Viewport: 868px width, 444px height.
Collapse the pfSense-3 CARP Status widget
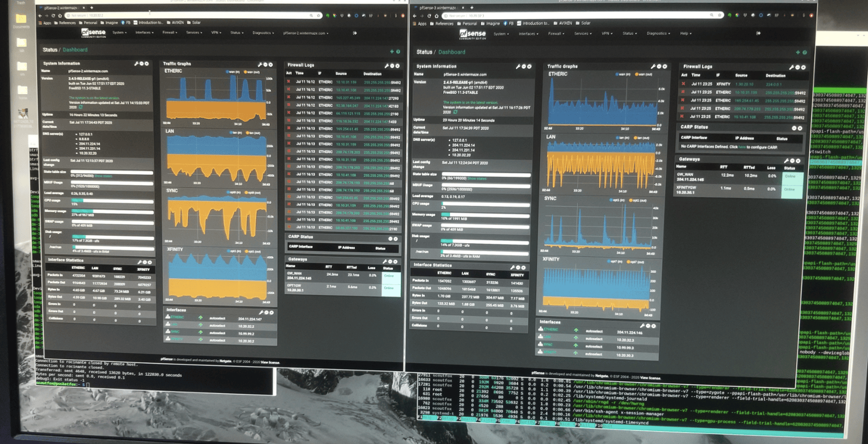tap(794, 128)
